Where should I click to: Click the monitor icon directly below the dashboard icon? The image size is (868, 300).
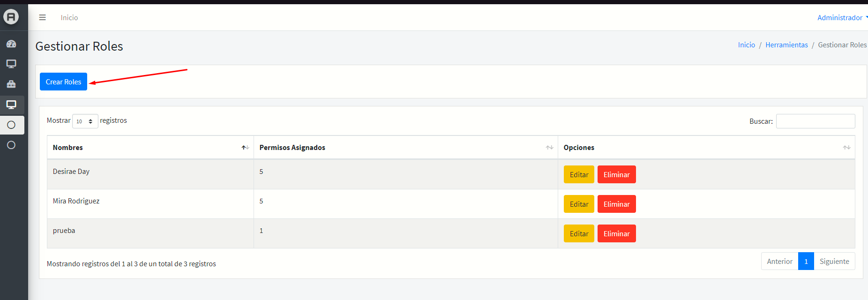(x=11, y=64)
